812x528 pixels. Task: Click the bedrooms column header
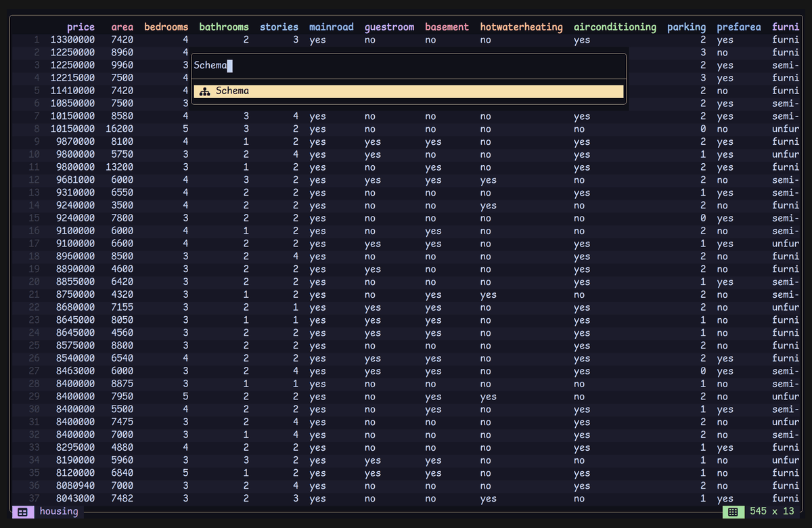point(166,27)
